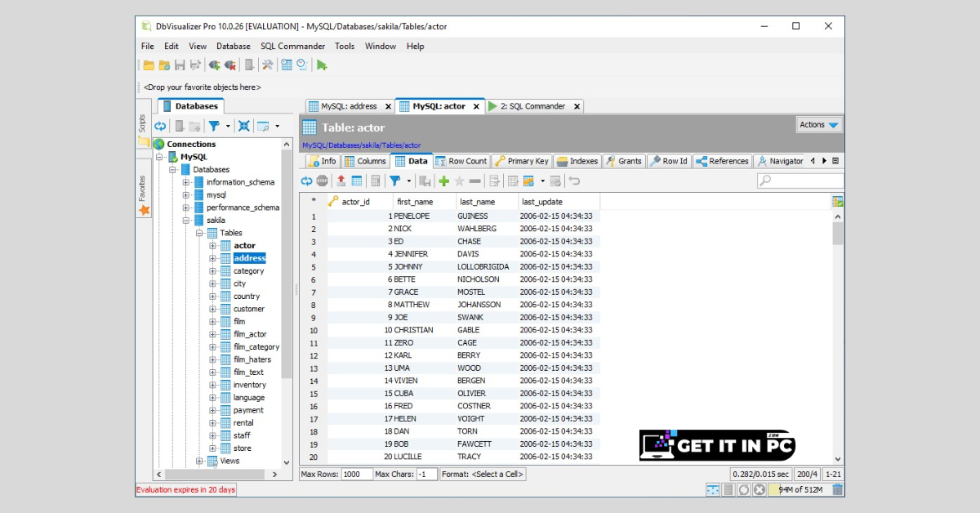Select the film_text table in tree

point(248,372)
